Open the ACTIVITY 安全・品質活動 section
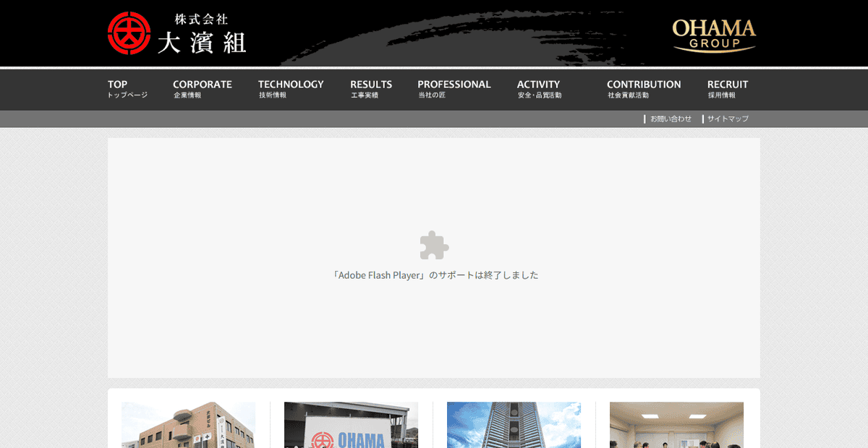868x448 pixels. (x=538, y=89)
